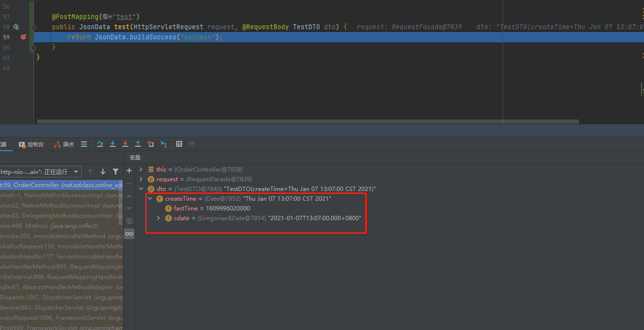Select frame 'okeHandlerMethod:895'
The width and height of the screenshot is (644, 330).
[61, 267]
